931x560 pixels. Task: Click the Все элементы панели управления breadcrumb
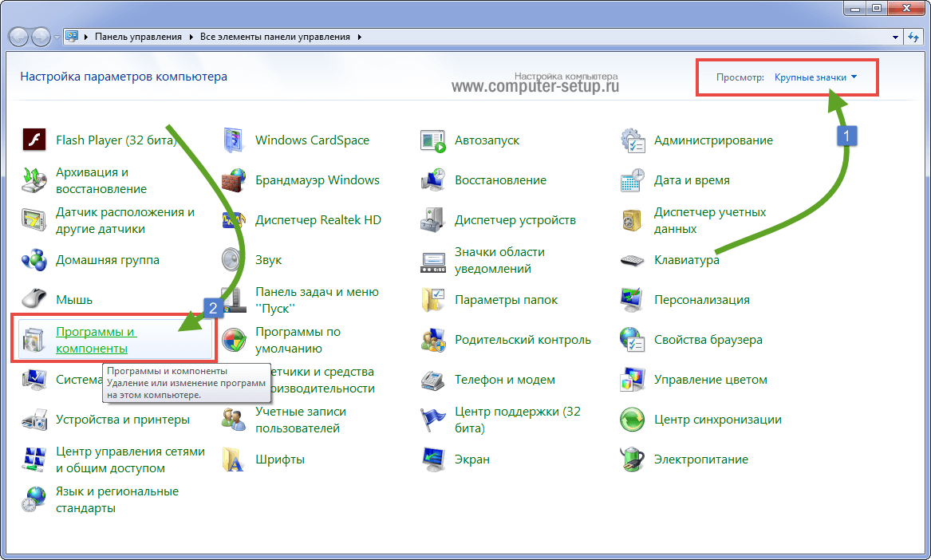tap(274, 37)
